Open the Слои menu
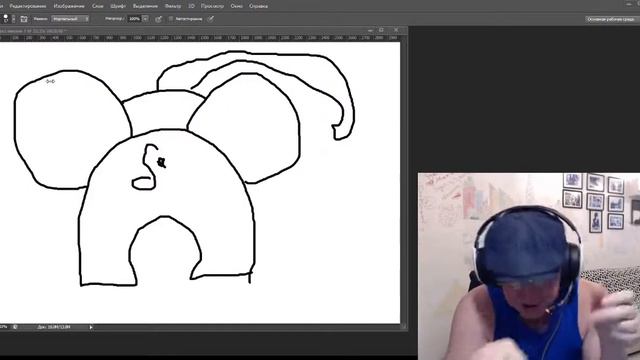This screenshot has height=360, width=640. point(98,6)
